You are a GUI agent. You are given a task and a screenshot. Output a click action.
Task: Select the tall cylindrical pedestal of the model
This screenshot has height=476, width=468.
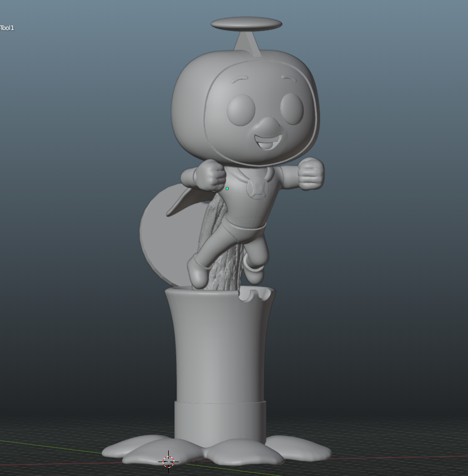click(220, 364)
